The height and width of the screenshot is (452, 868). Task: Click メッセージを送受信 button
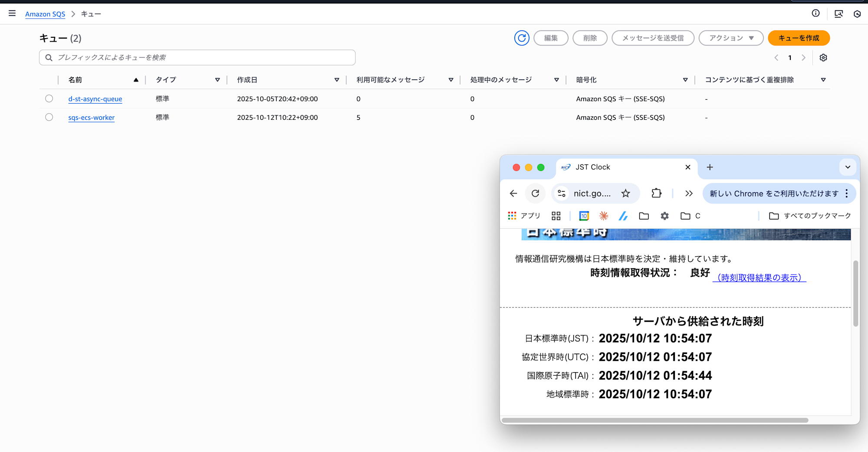click(x=653, y=38)
